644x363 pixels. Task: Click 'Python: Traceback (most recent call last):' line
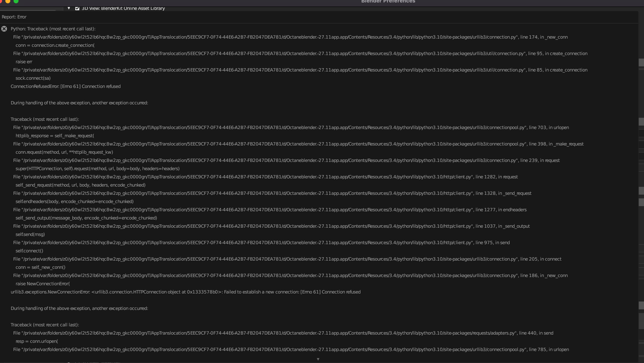tap(53, 29)
